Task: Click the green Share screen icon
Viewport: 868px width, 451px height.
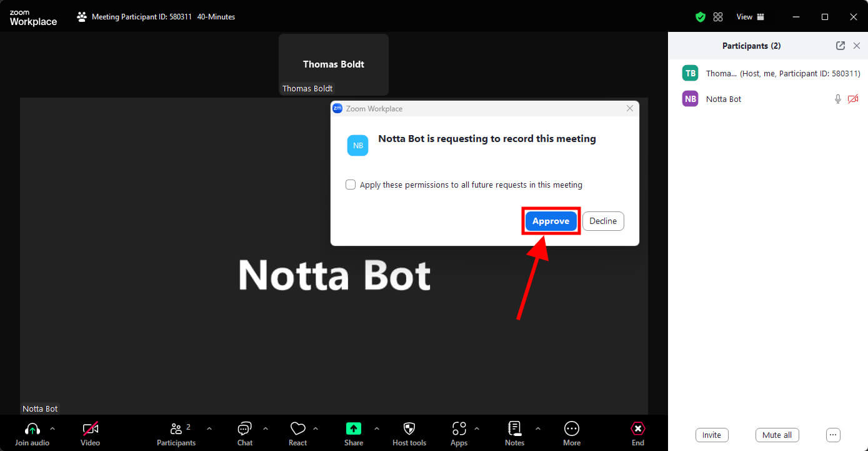Action: [354, 429]
